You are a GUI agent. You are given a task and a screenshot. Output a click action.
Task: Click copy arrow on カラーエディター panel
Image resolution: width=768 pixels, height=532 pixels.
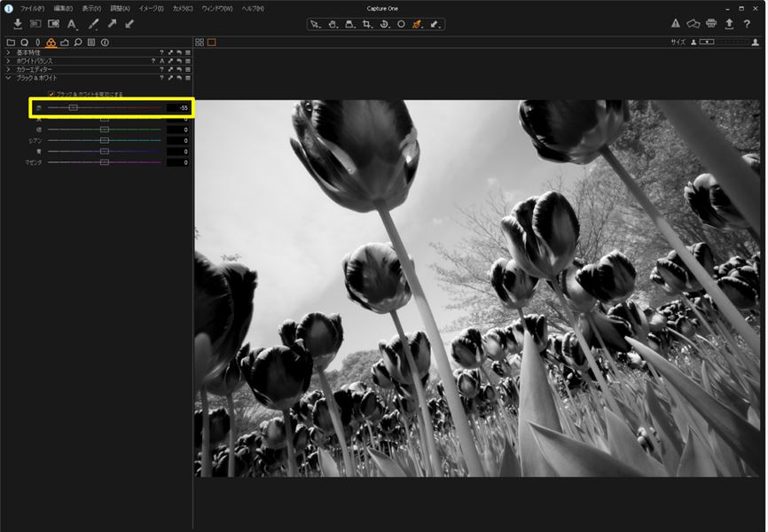[170, 69]
